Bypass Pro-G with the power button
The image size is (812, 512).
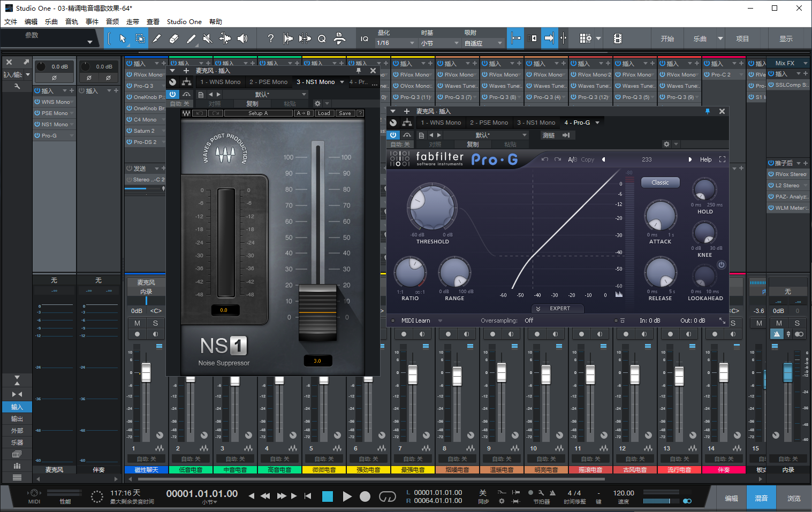[393, 135]
